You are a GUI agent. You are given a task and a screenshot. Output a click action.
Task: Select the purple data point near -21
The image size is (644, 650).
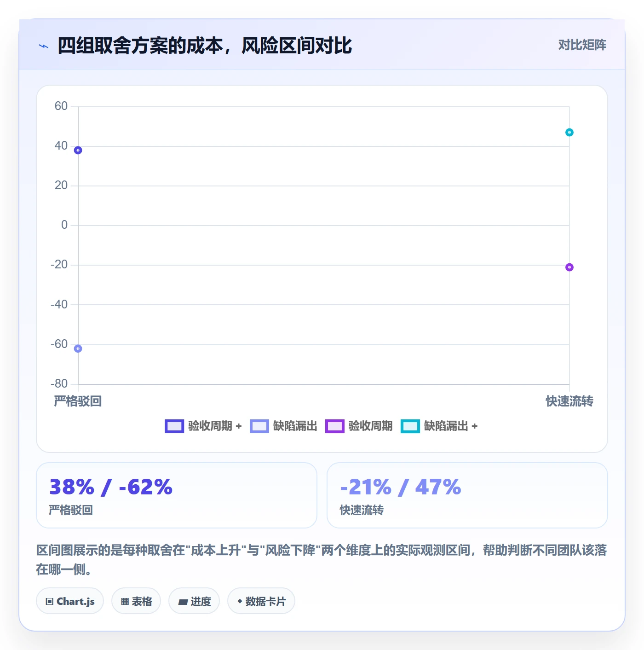tap(569, 267)
